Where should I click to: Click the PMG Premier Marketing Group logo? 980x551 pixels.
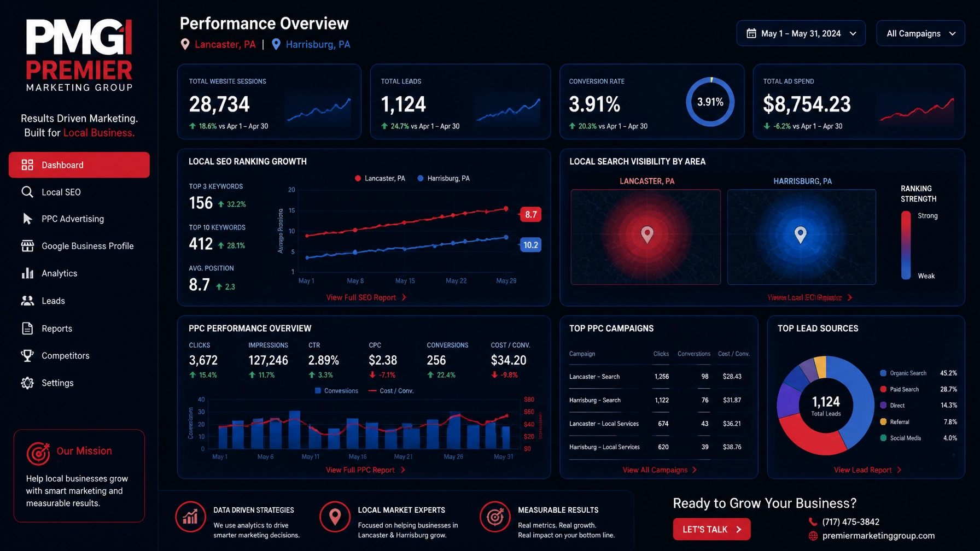click(x=79, y=55)
